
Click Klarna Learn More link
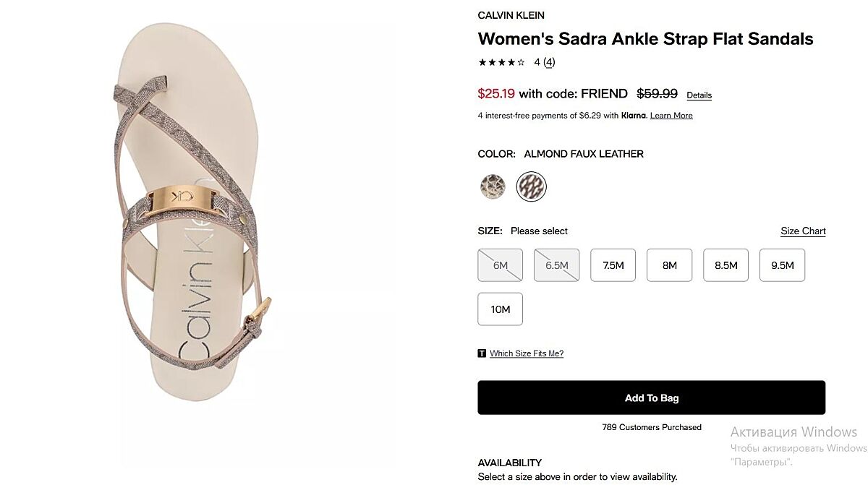coord(671,116)
